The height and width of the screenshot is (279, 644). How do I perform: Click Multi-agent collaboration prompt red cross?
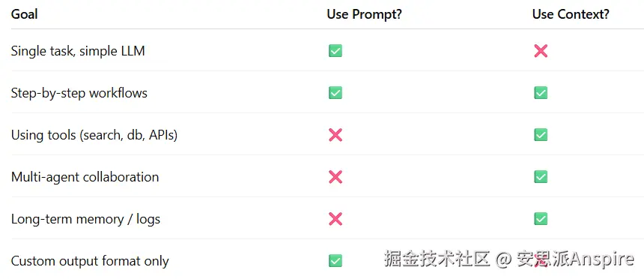pyautogui.click(x=335, y=177)
